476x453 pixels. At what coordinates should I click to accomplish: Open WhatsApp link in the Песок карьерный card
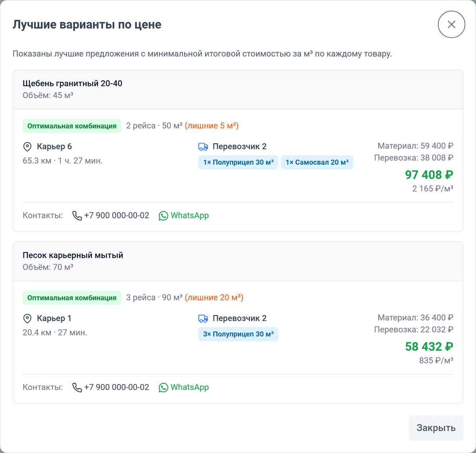[x=184, y=387]
